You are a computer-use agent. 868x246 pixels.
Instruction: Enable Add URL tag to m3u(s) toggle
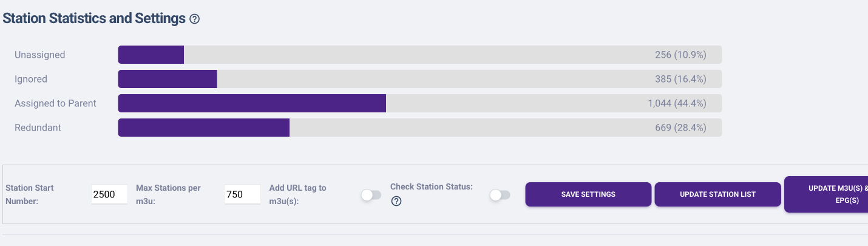pos(371,195)
